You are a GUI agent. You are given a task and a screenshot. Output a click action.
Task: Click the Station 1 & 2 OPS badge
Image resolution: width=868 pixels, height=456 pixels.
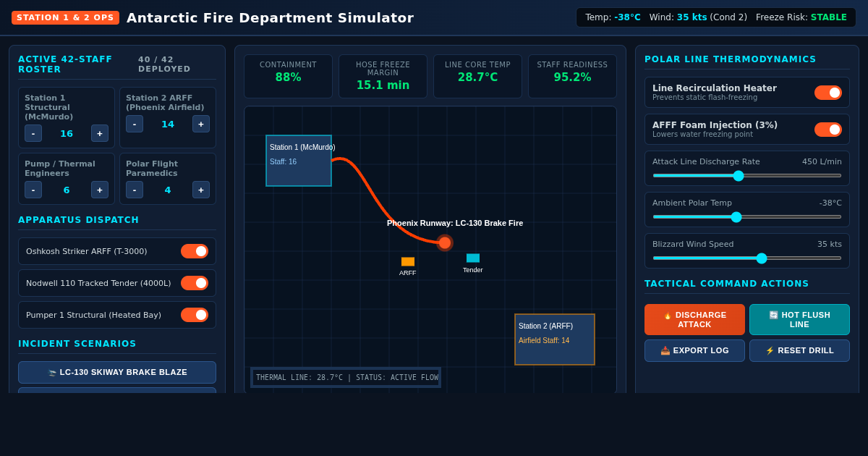click(x=65, y=17)
